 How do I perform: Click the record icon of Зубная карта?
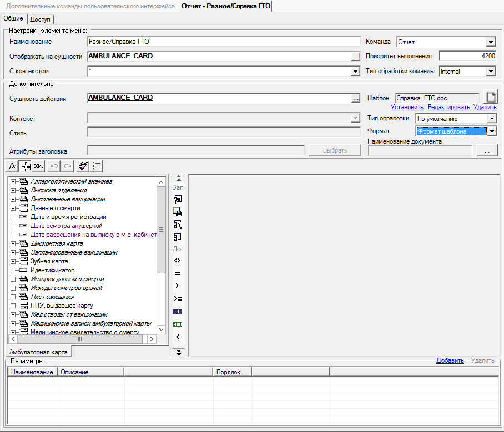point(23,261)
